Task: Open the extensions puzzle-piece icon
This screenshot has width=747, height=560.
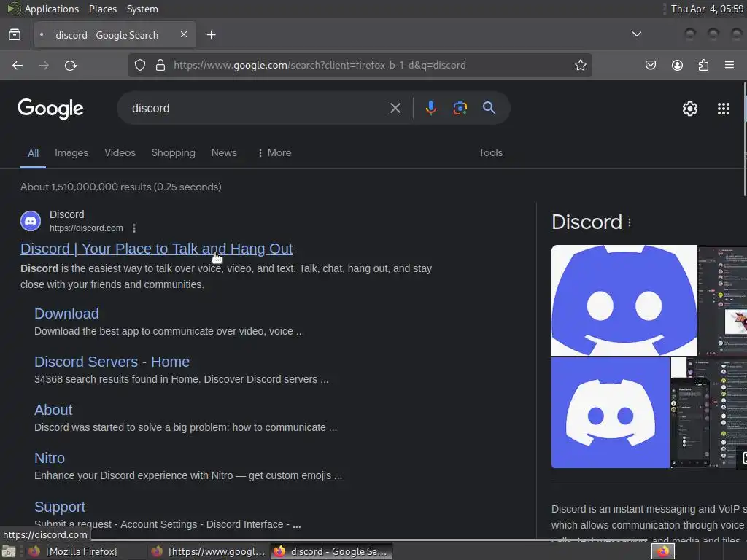Action: click(703, 65)
